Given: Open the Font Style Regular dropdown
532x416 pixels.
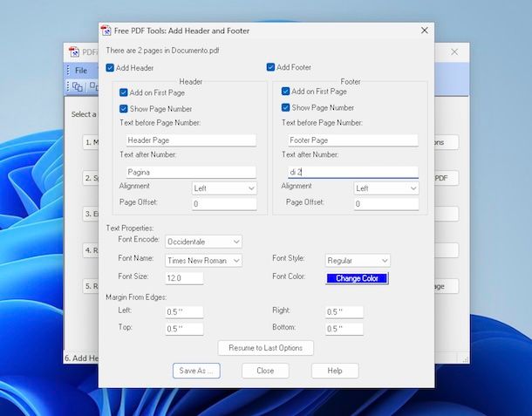Looking at the screenshot, I should coord(358,261).
